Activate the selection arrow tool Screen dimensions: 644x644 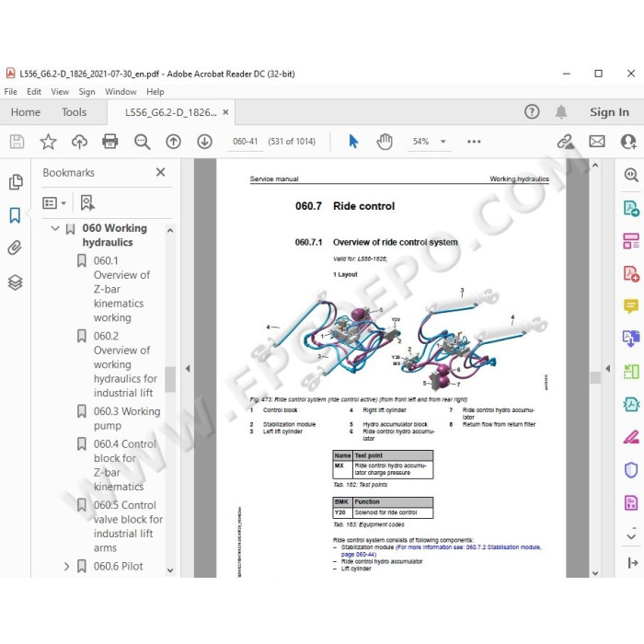[353, 142]
